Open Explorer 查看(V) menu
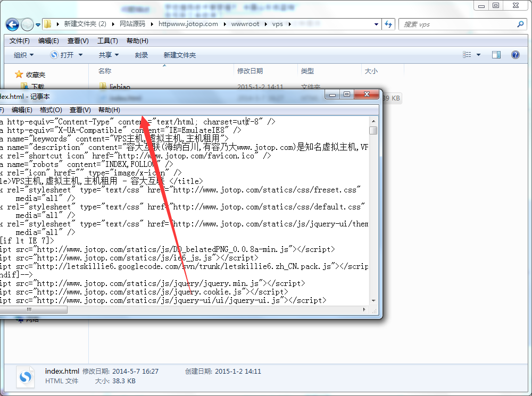 pyautogui.click(x=78, y=41)
